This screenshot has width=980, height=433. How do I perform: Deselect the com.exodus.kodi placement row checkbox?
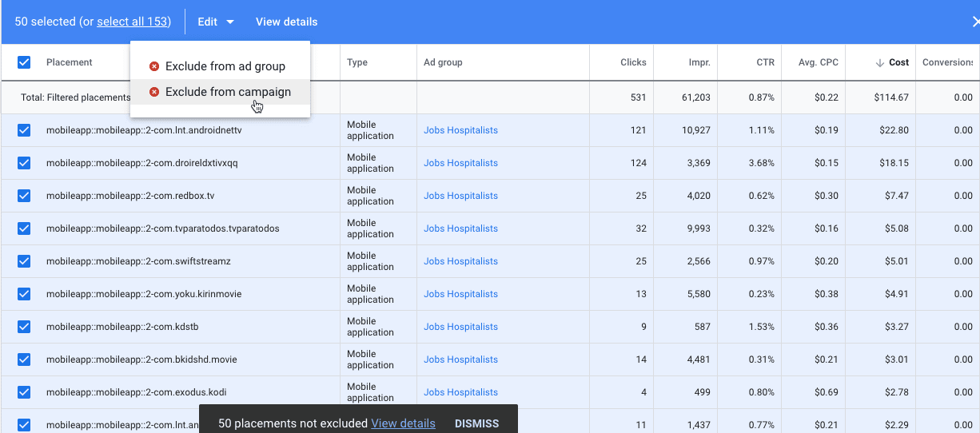point(24,392)
